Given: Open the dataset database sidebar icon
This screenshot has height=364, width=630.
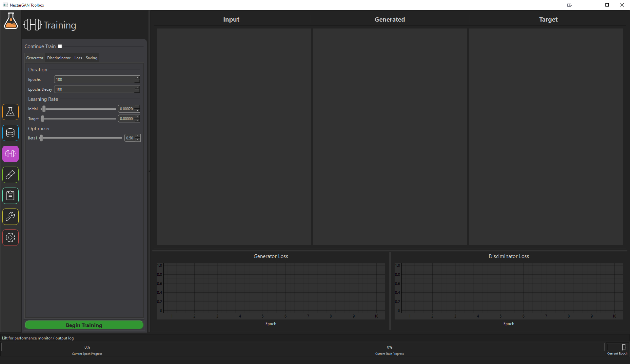Looking at the screenshot, I should (x=10, y=133).
